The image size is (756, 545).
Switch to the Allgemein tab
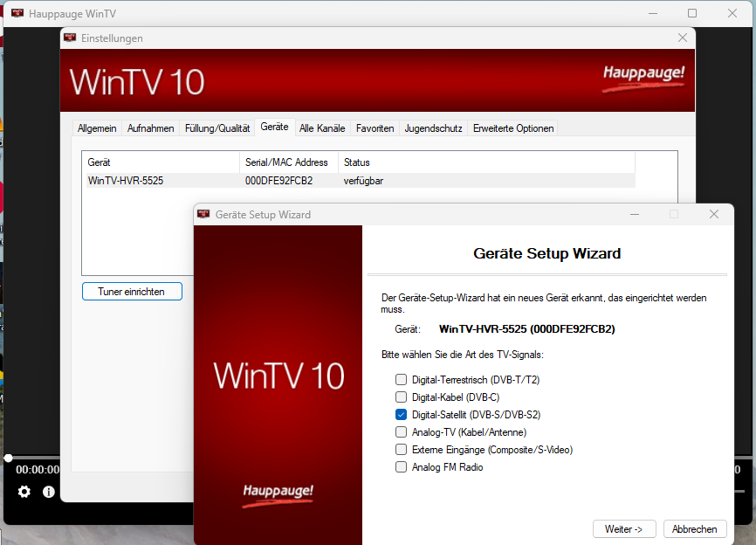point(97,128)
